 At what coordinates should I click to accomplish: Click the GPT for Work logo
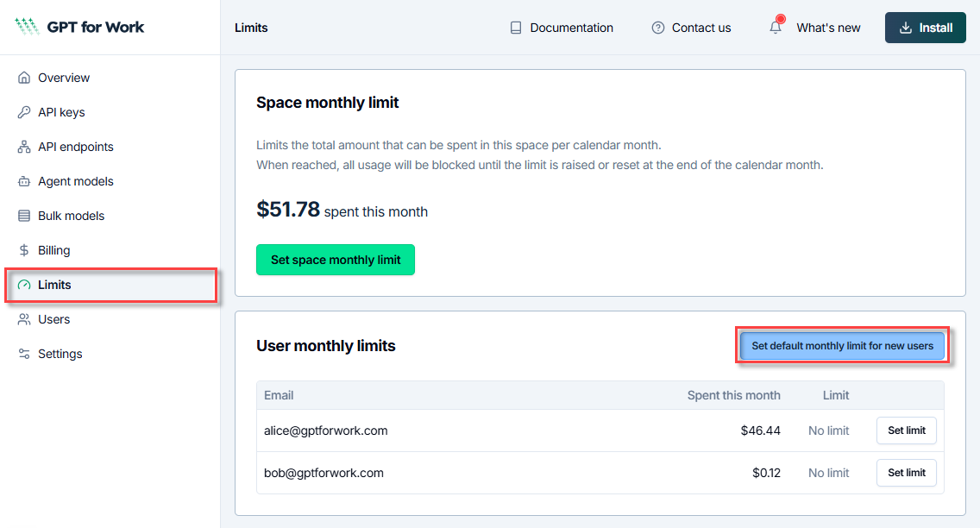[x=79, y=27]
